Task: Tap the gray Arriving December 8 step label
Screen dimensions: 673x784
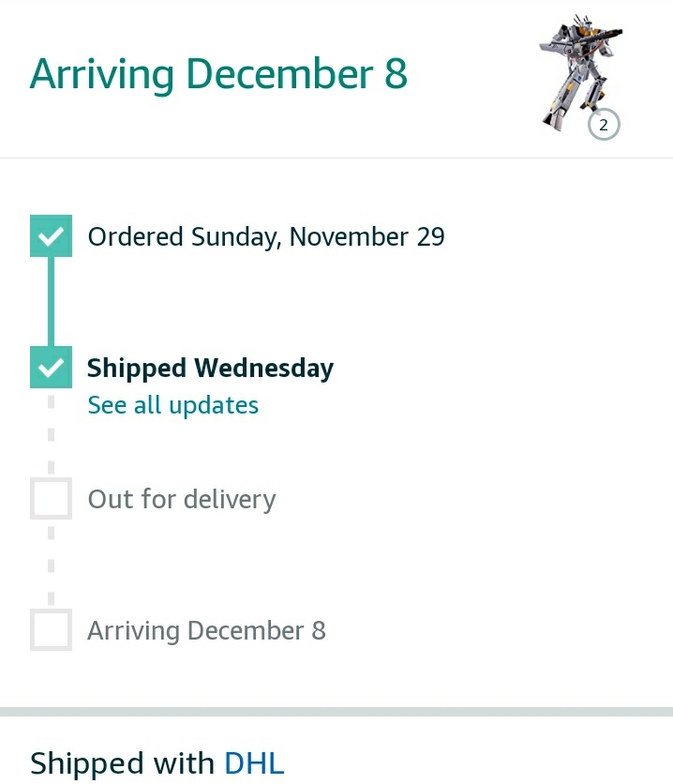Action: tap(206, 630)
